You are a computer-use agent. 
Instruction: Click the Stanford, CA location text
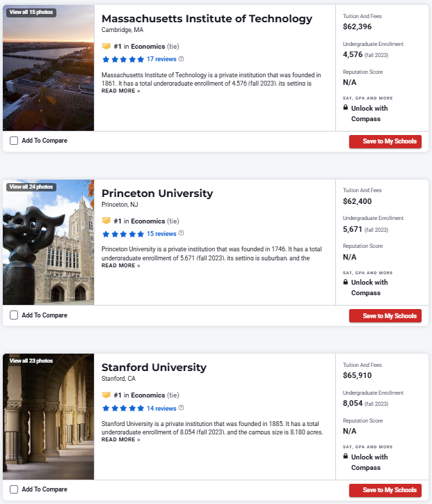118,379
